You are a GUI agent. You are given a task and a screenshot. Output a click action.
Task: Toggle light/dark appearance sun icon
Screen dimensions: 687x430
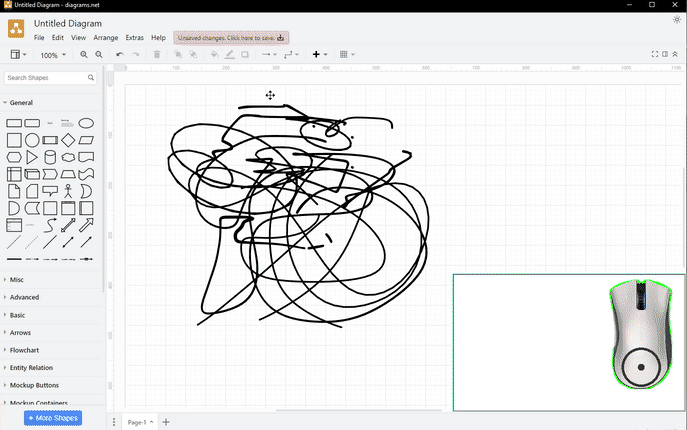pos(677,20)
